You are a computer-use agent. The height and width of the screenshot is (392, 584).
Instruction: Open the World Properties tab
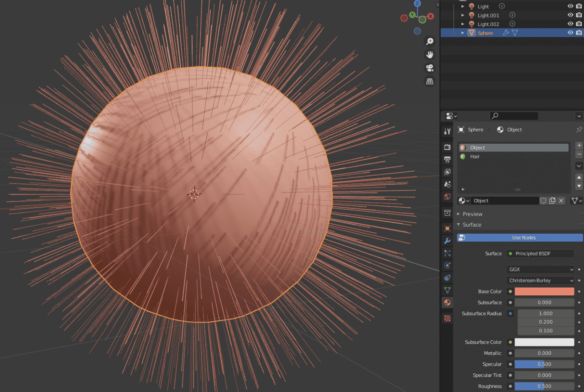[447, 197]
